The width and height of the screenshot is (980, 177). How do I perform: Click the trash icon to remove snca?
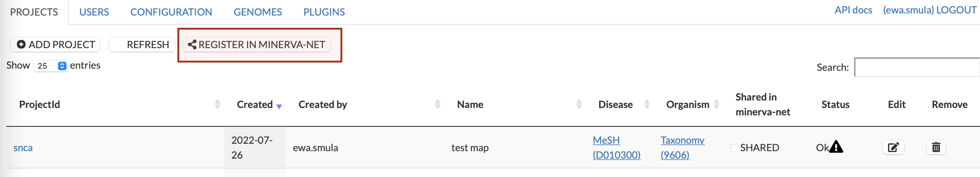(x=936, y=147)
